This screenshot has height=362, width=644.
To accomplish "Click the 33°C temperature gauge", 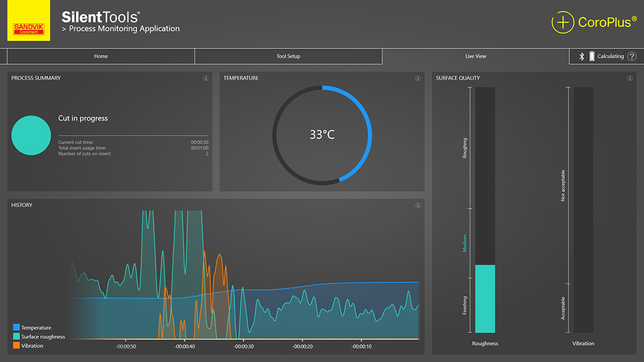I will click(322, 135).
